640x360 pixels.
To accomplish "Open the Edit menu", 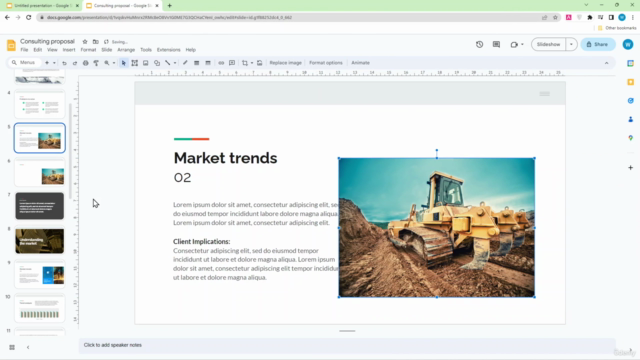I will [38, 50].
